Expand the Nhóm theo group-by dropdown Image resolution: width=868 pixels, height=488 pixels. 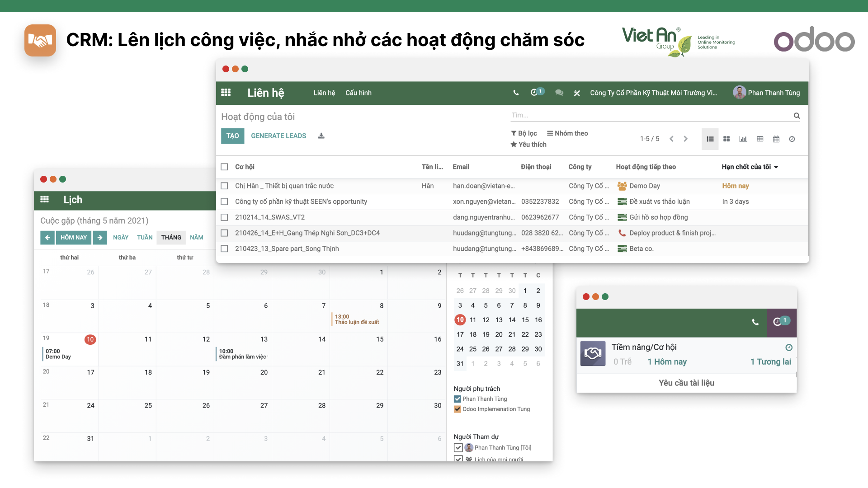567,133
